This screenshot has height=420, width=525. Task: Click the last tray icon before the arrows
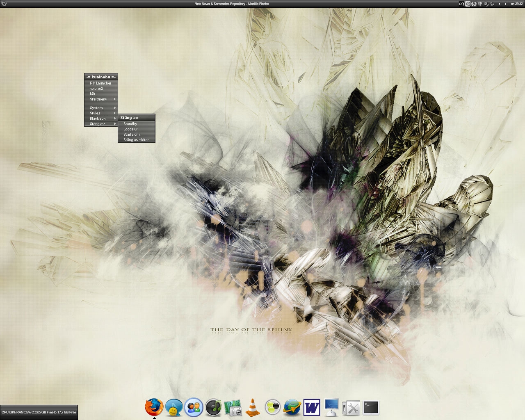(x=492, y=4)
